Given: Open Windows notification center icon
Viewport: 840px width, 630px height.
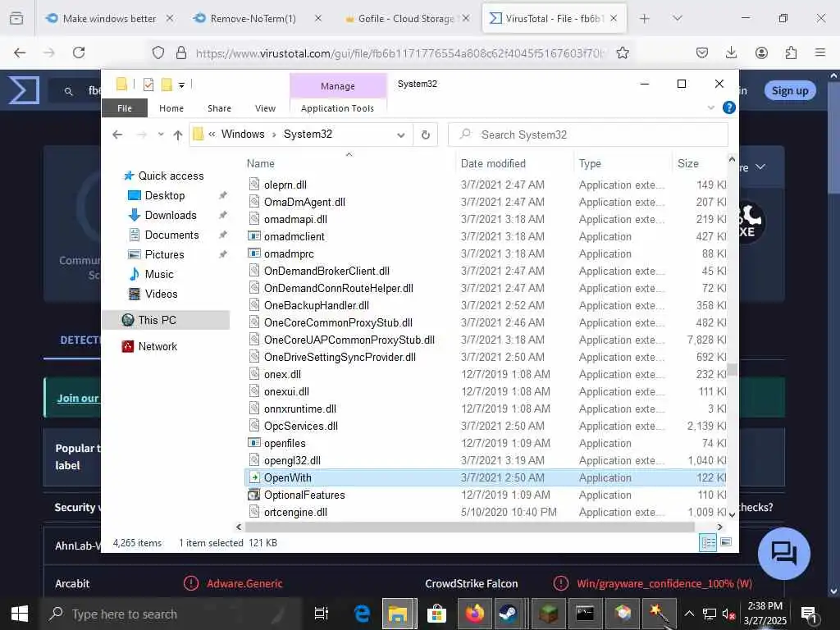Looking at the screenshot, I should pos(808,614).
